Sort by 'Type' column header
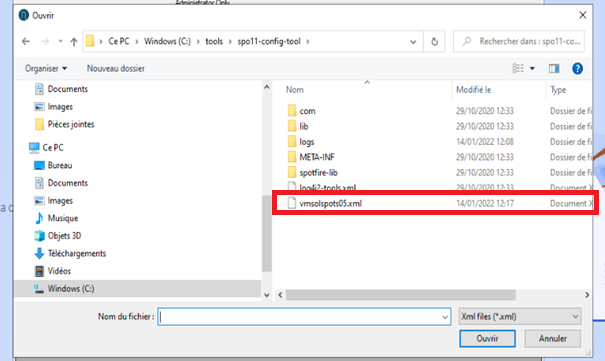 558,90
